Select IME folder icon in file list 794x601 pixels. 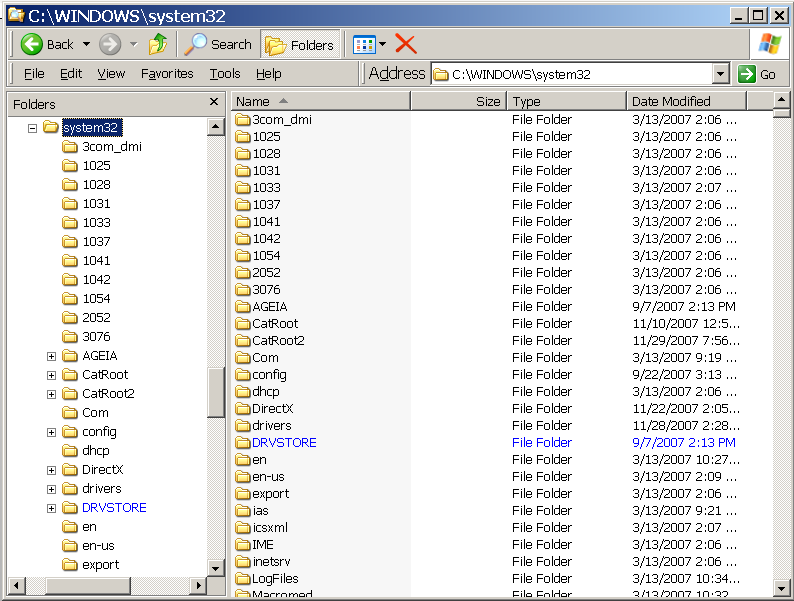click(x=243, y=545)
